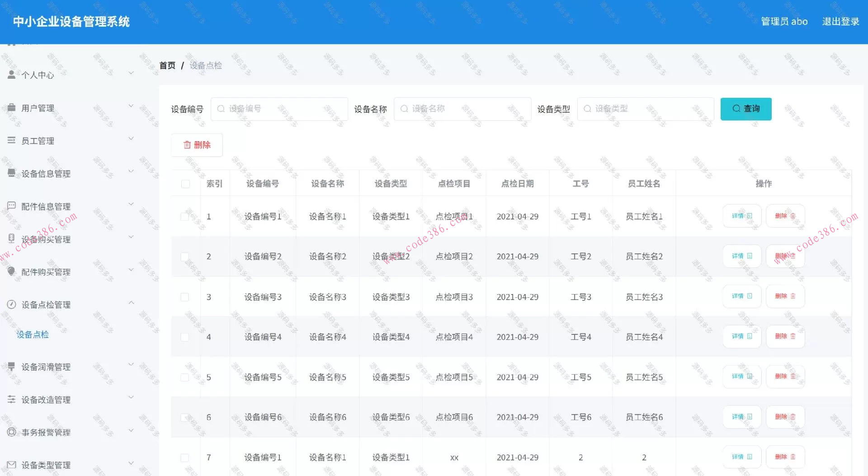868x476 pixels.
Task: Check the checkbox for 设备编号1 row
Action: [x=184, y=216]
